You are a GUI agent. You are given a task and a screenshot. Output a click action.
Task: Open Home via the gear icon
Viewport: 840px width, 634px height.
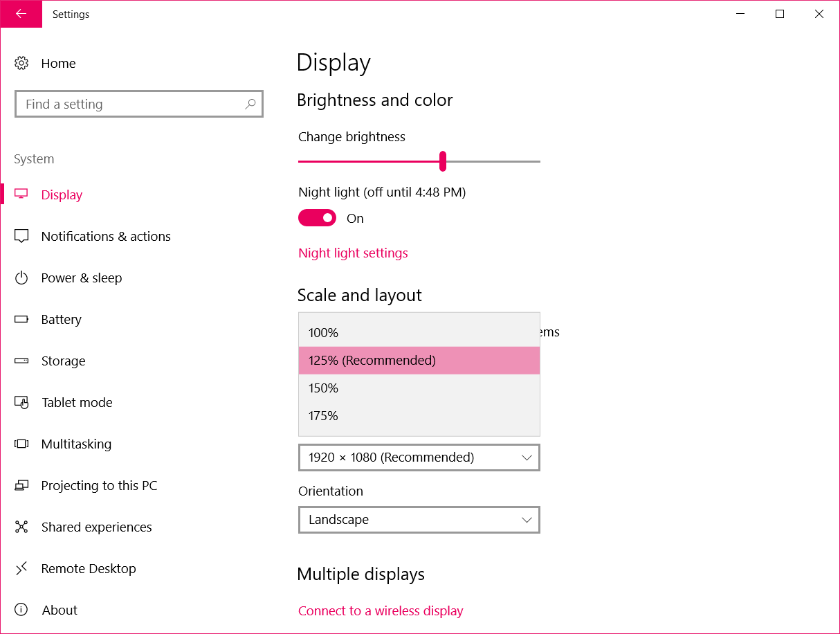point(21,63)
